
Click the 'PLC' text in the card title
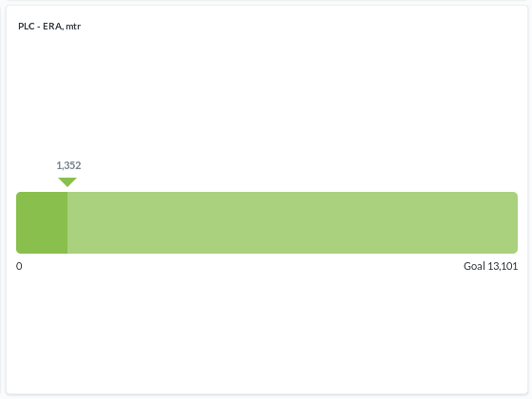tap(27, 27)
